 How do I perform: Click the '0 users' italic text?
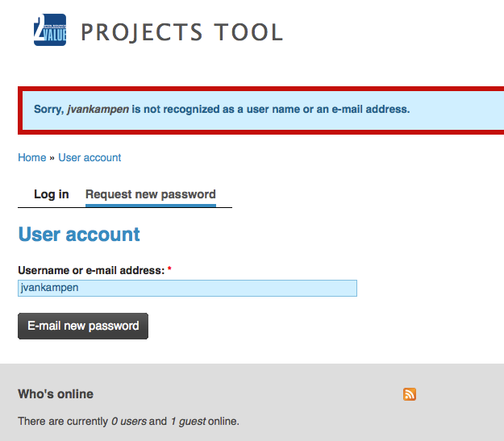point(129,421)
